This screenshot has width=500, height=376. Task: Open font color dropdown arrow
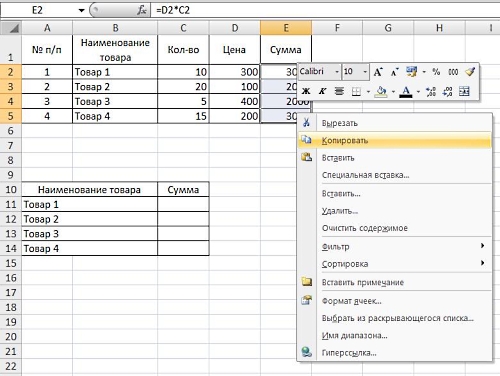[x=418, y=91]
